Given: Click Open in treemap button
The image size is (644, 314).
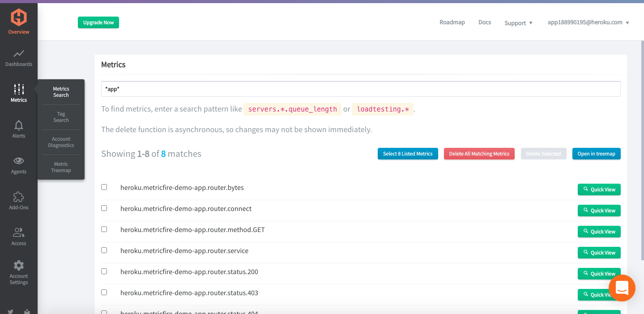Looking at the screenshot, I should coord(596,154).
